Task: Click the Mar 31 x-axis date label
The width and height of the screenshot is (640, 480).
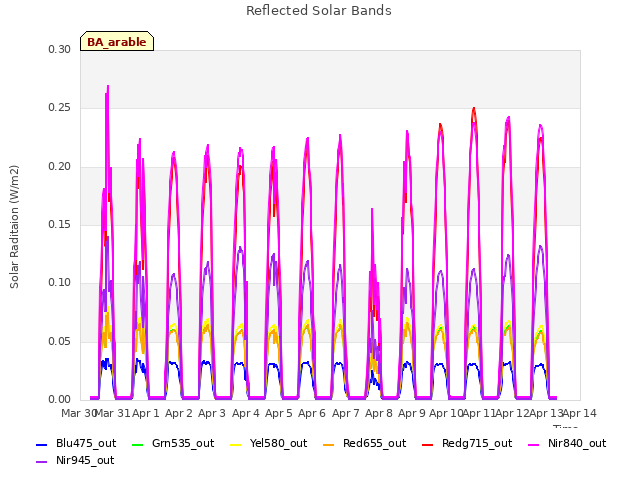Action: [x=113, y=413]
